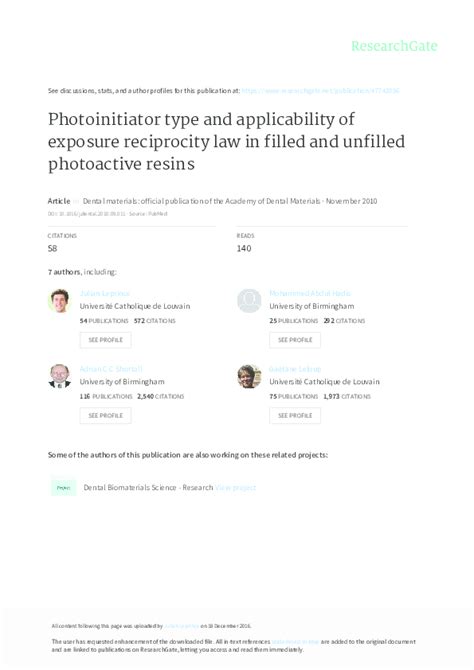Click Mohammed Abdul Hadis placeholder avatar
The height and width of the screenshot is (670, 474).
[x=249, y=301]
